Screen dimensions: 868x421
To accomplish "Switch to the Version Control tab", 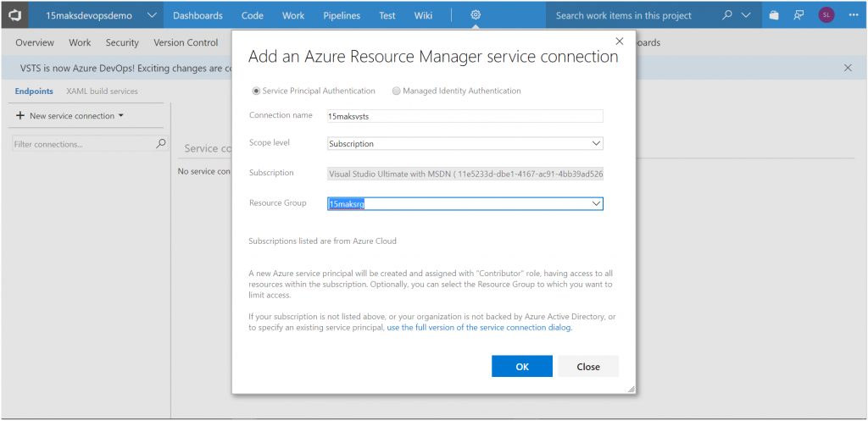I will click(x=186, y=42).
